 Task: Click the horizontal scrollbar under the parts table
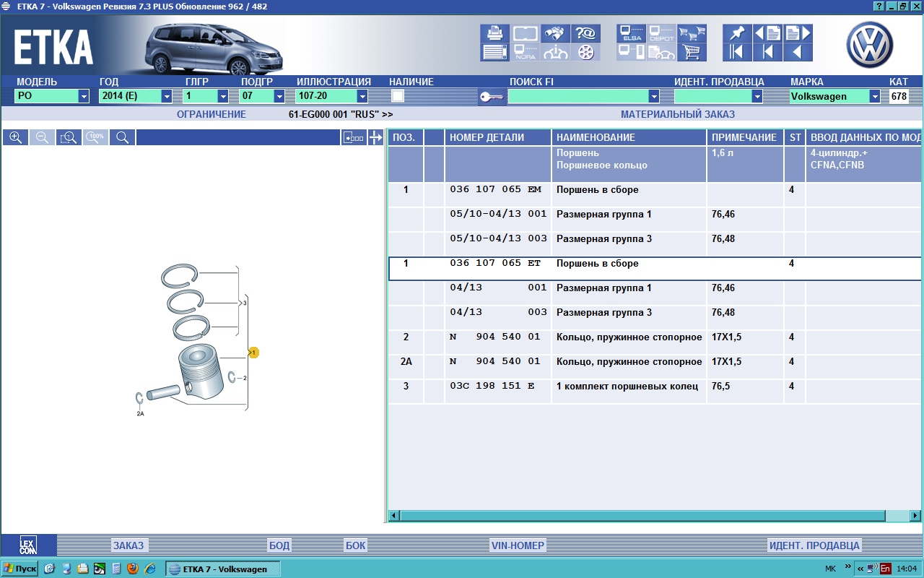pos(642,516)
